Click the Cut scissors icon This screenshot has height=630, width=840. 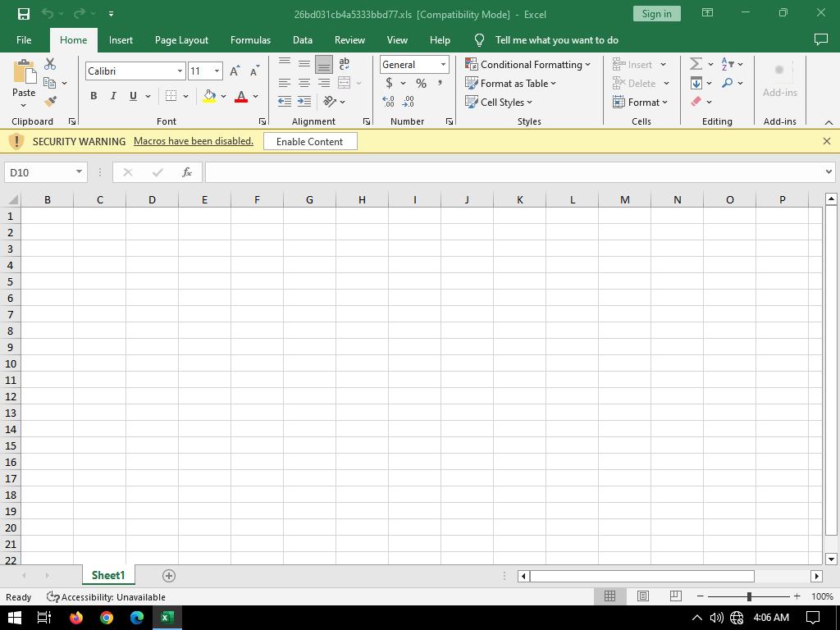pos(50,64)
